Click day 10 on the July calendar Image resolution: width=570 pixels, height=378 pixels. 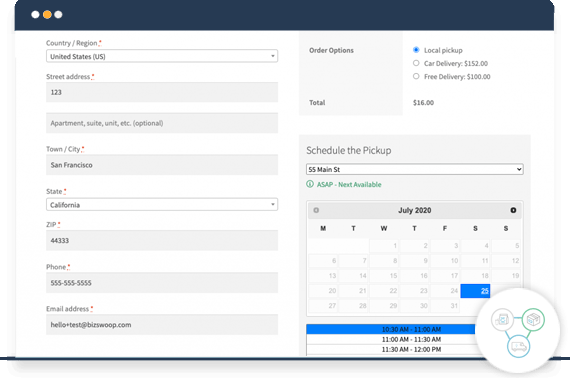[445, 261]
